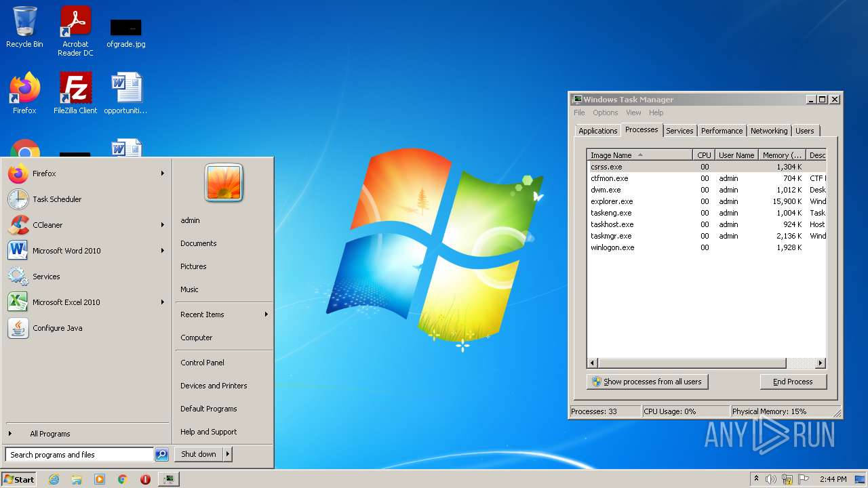The width and height of the screenshot is (868, 488).
Task: Click the user account flower picture
Action: pos(224,183)
